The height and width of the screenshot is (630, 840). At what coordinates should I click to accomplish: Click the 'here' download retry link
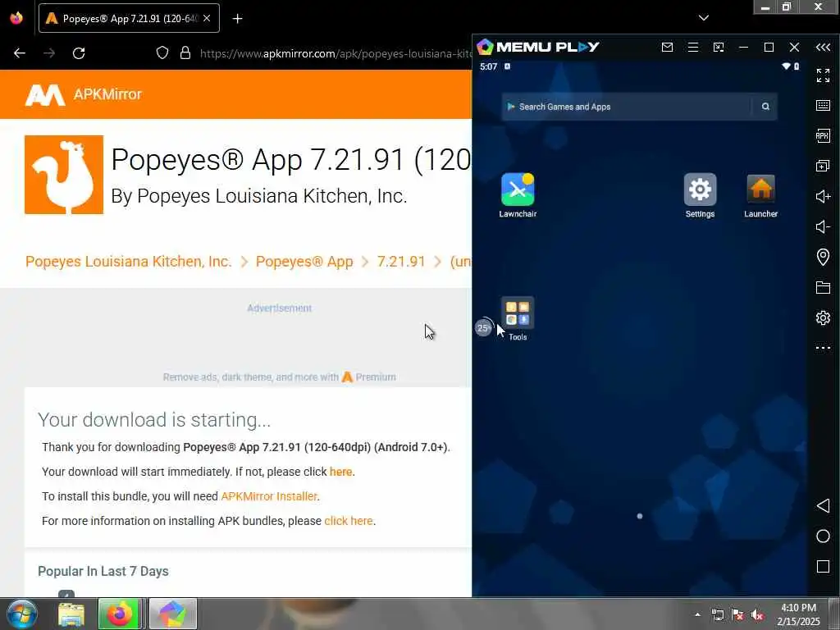pyautogui.click(x=340, y=472)
